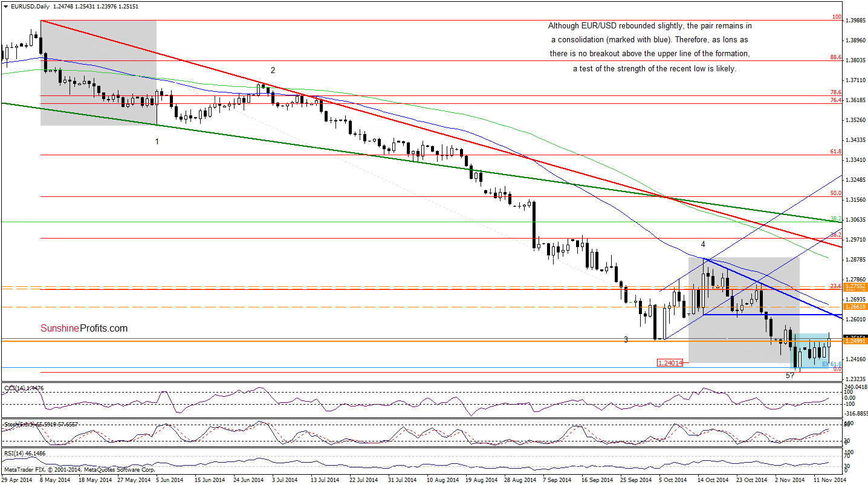Click the 1.39865 price axis value
Viewport: 868px width, 485px height.
857,21
